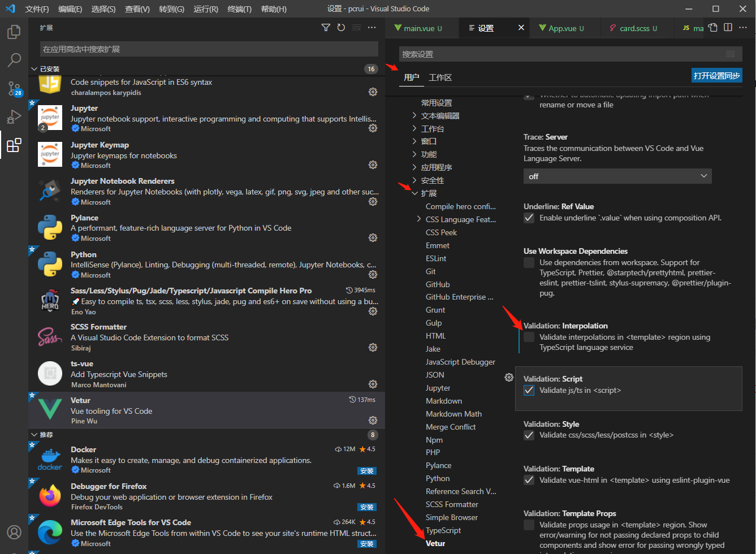The image size is (756, 554).
Task: Open the Explorer view in activity bar
Action: [x=14, y=32]
